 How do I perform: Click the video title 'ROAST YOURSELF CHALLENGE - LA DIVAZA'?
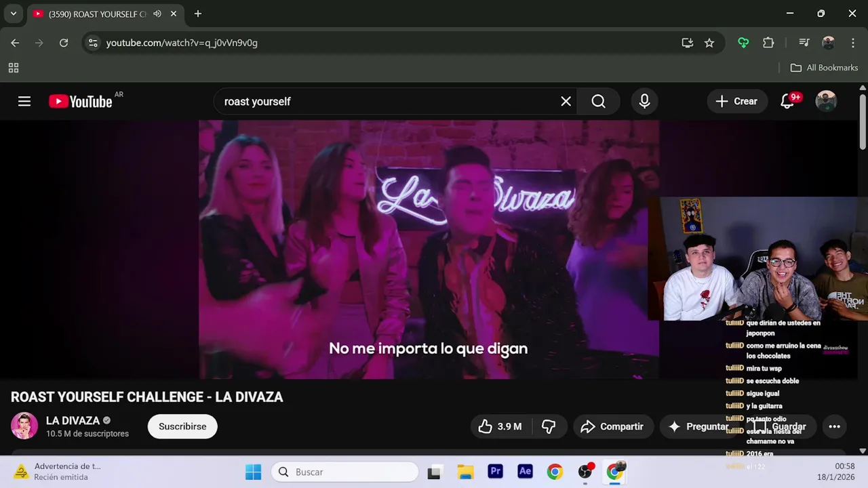click(x=147, y=397)
